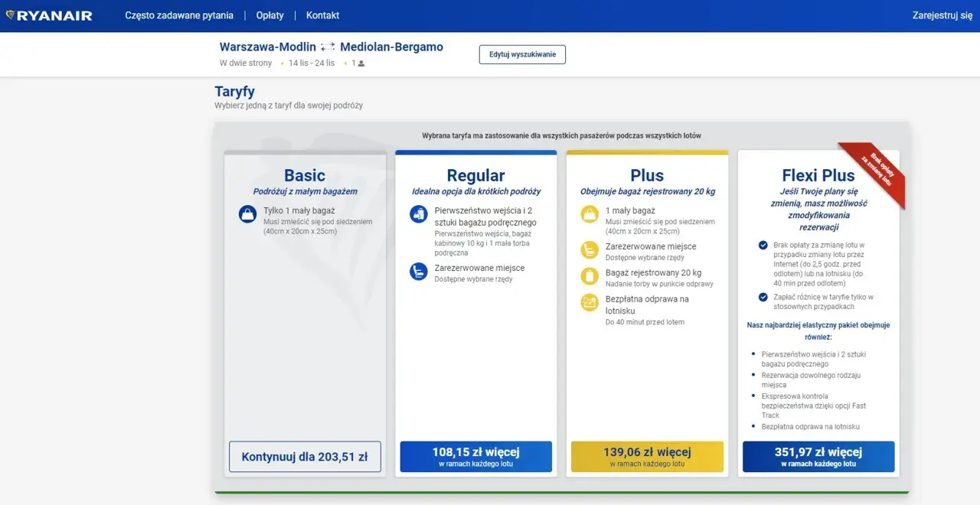This screenshot has height=505, width=980.
Task: Click the Flexi Plus flight-change fee checkmark icon
Action: [x=763, y=245]
